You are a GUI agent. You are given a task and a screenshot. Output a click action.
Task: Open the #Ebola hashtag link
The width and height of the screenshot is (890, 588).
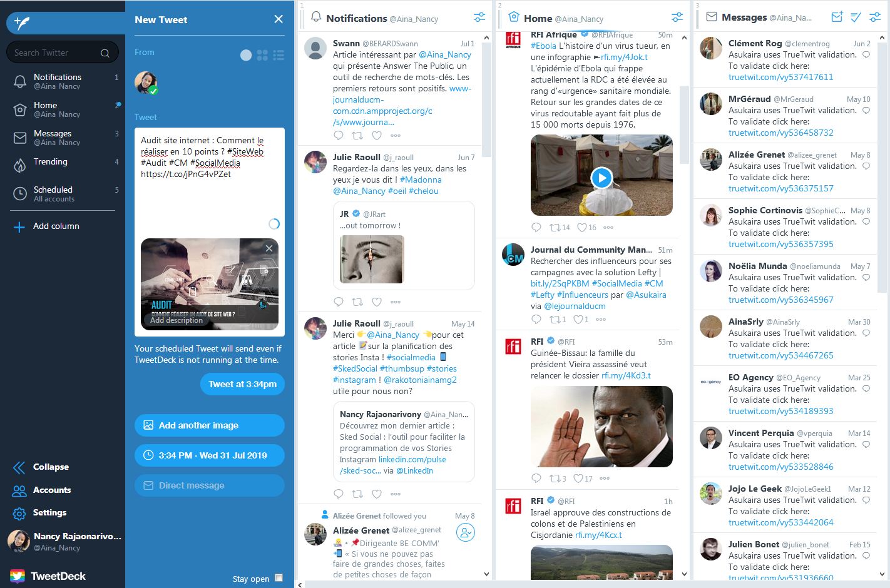click(543, 46)
